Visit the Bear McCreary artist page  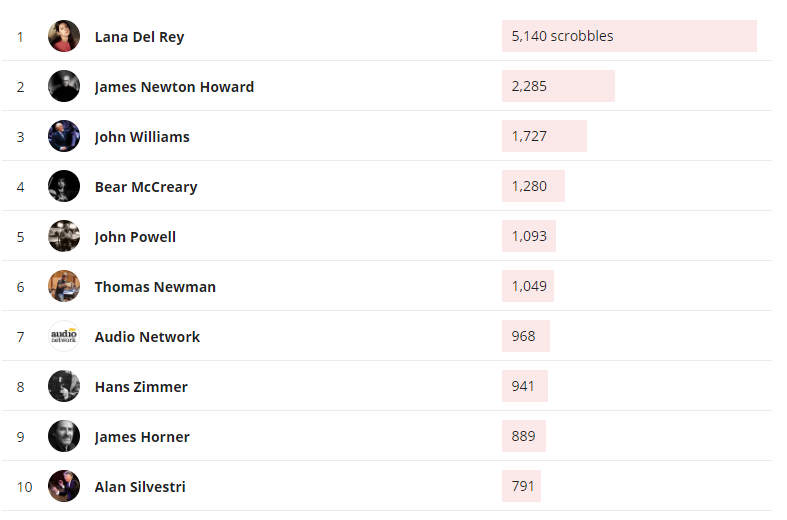coord(146,187)
